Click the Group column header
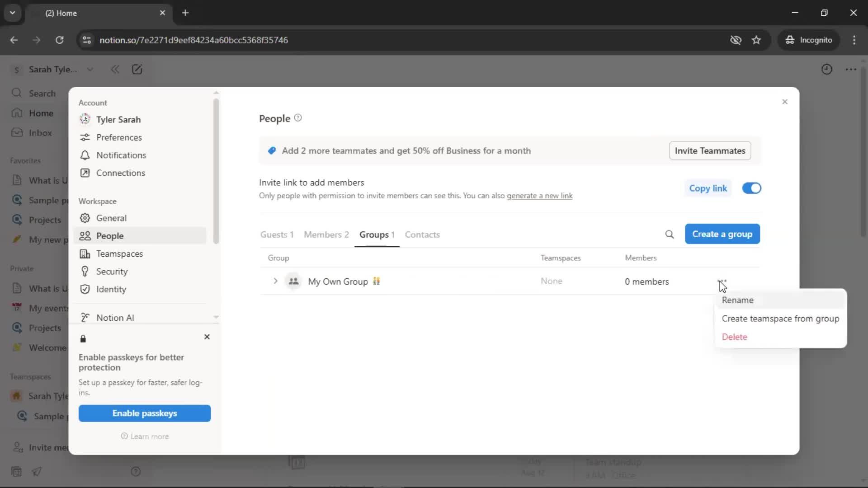This screenshot has height=488, width=868. 278,258
